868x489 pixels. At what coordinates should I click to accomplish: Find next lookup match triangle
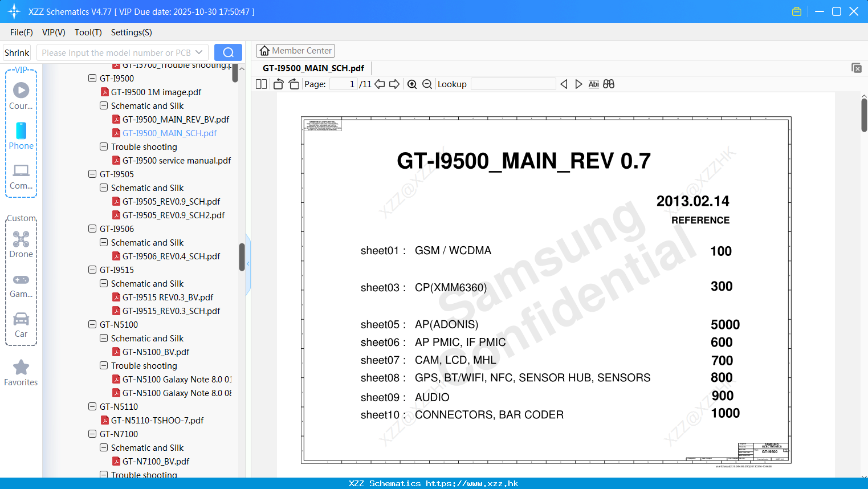pyautogui.click(x=578, y=84)
